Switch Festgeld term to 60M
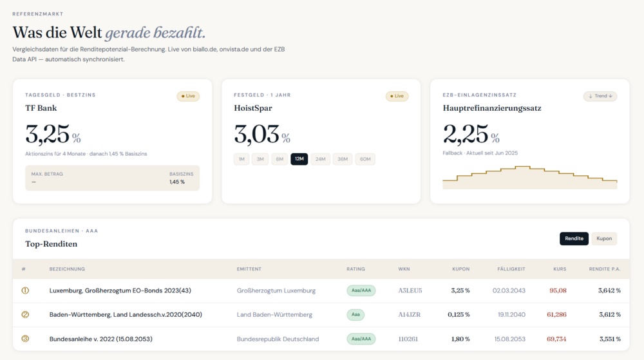 point(365,159)
